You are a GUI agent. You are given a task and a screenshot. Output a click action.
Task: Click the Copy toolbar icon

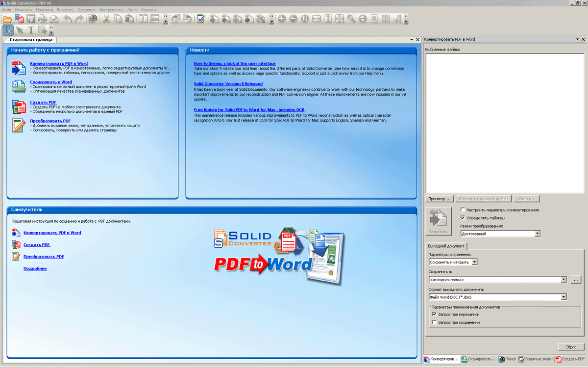coord(118,19)
